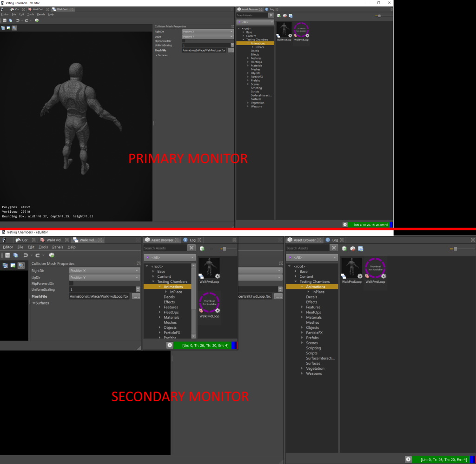The height and width of the screenshot is (464, 476).
Task: Open the RightDir dropdown showing Positive X
Action: pyautogui.click(x=208, y=32)
